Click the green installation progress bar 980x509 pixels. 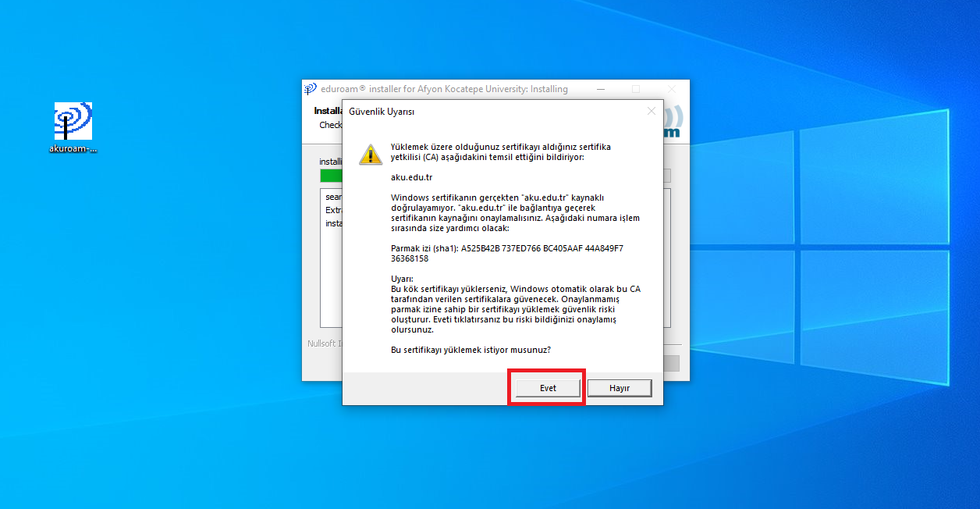pyautogui.click(x=331, y=176)
